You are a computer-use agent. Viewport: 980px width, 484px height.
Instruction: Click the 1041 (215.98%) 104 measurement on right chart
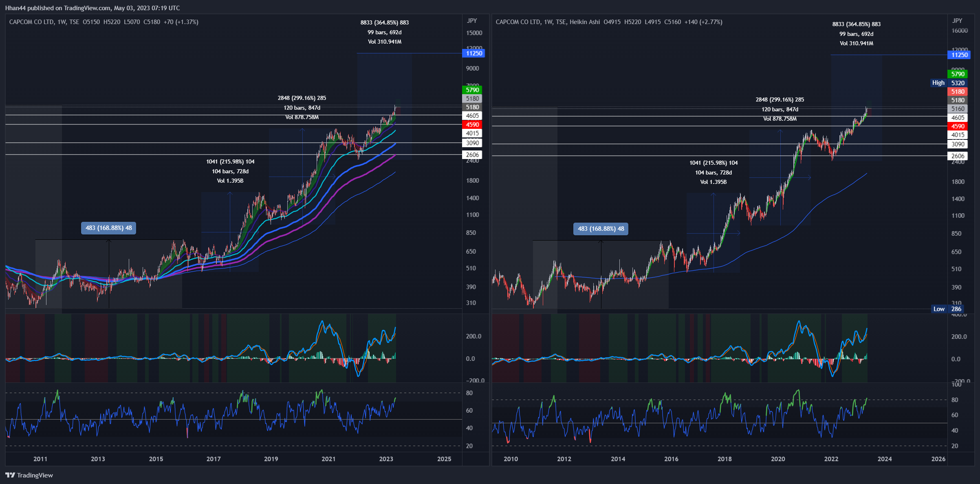pos(714,163)
